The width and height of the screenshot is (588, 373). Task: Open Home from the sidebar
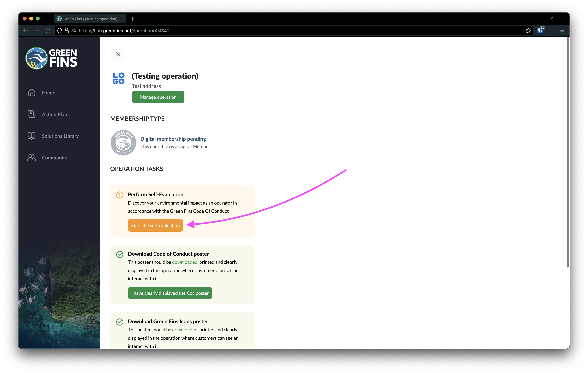pos(48,93)
